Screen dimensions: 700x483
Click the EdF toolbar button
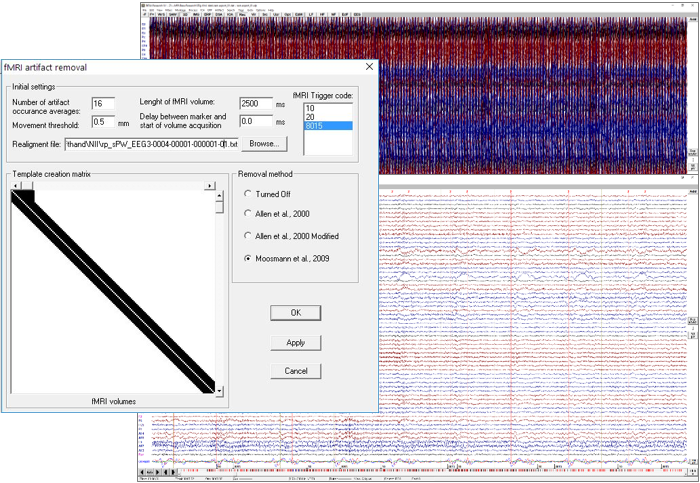[344, 14]
